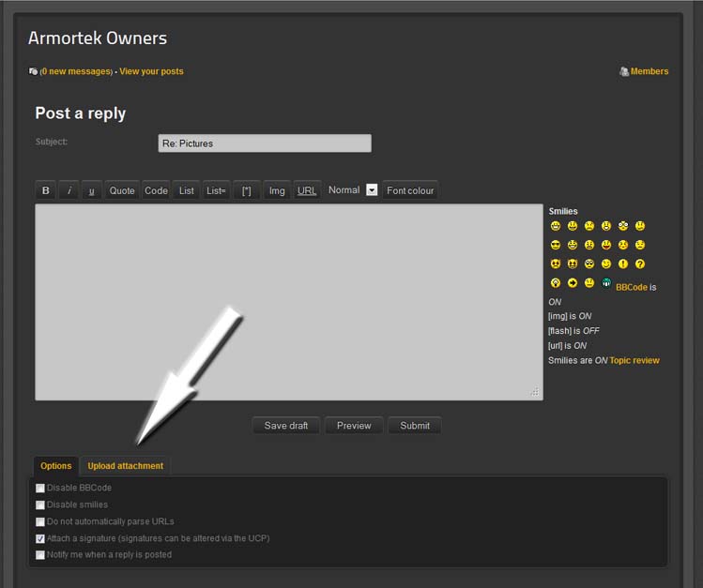
Task: Uncheck Attach a signature option
Action: tap(40, 538)
